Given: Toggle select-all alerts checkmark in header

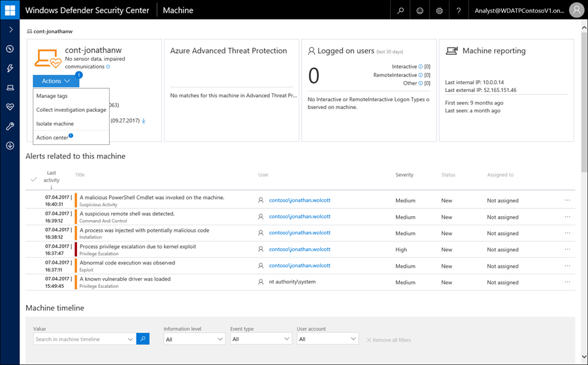Looking at the screenshot, I should coord(34,180).
